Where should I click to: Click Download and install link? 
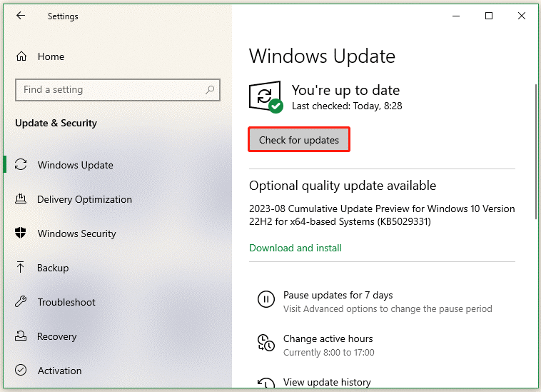(295, 248)
